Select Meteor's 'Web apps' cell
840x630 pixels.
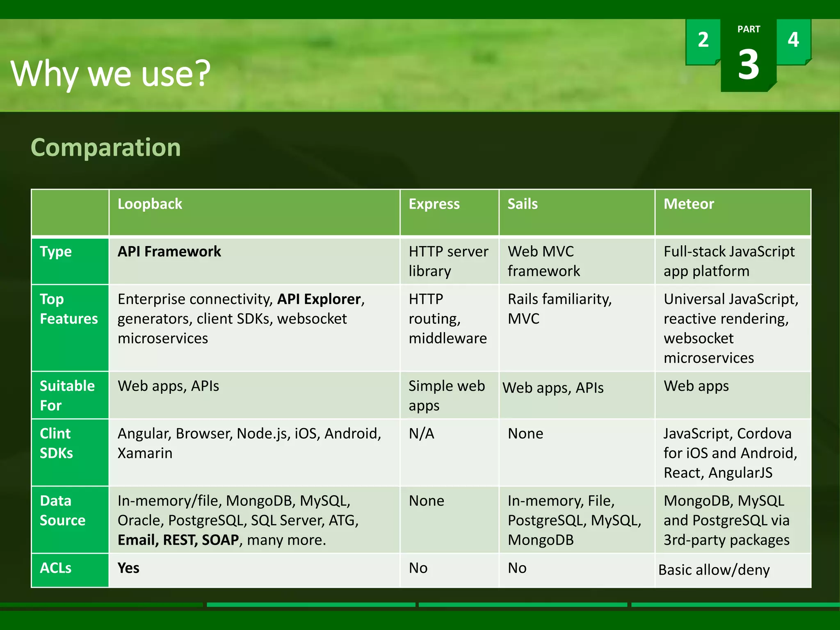733,395
